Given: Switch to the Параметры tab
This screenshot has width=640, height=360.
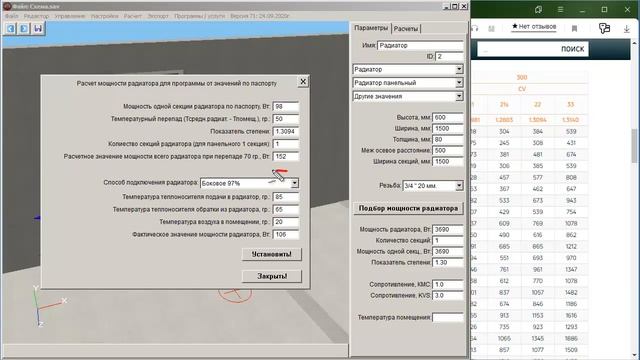Looking at the screenshot, I should coord(371,28).
